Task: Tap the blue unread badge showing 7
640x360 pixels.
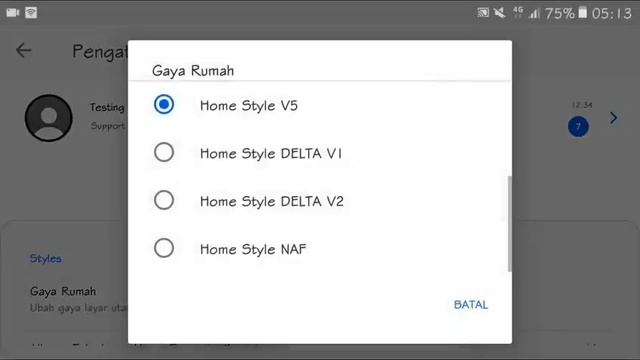Action: [578, 127]
